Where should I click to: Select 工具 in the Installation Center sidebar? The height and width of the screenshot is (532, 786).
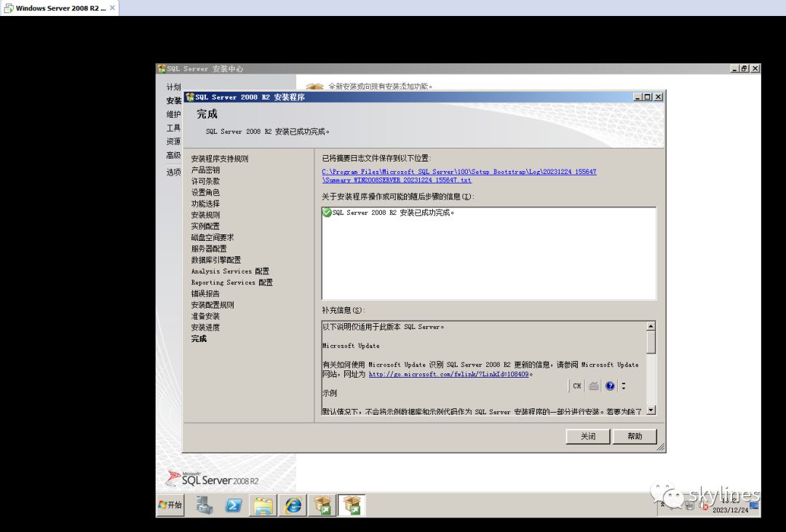(x=173, y=128)
